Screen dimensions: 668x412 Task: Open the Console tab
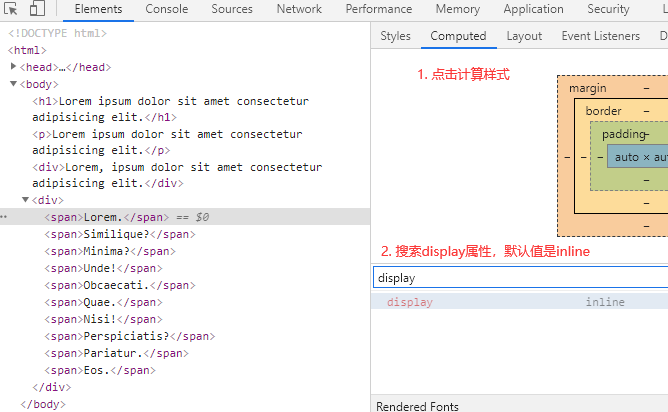tap(166, 9)
